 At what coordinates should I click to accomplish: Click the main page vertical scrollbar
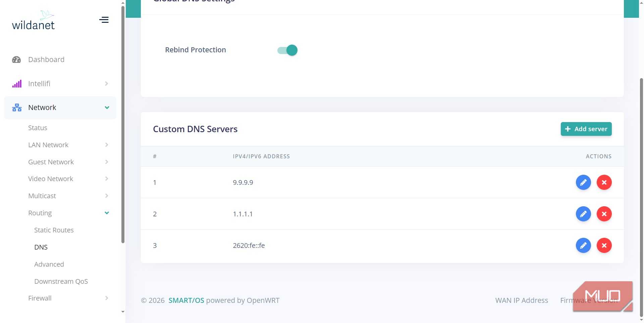click(641, 197)
